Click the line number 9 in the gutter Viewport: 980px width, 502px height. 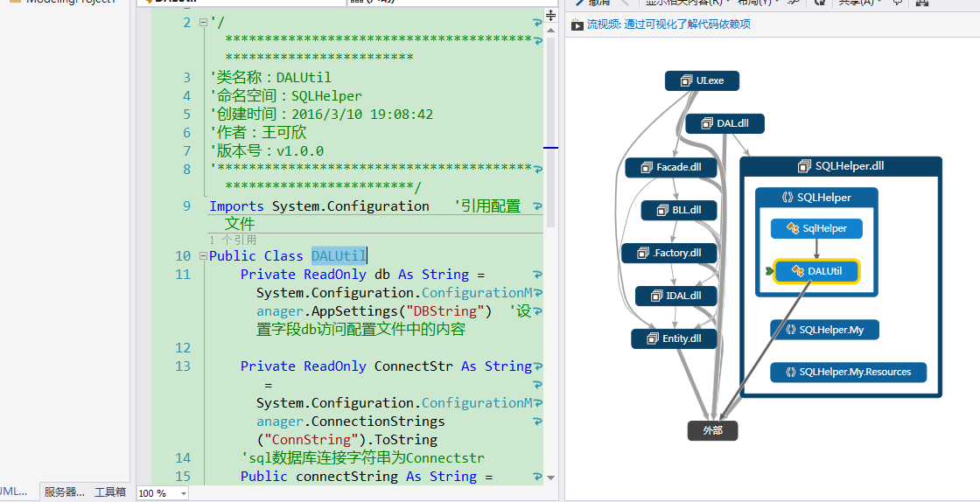187,206
